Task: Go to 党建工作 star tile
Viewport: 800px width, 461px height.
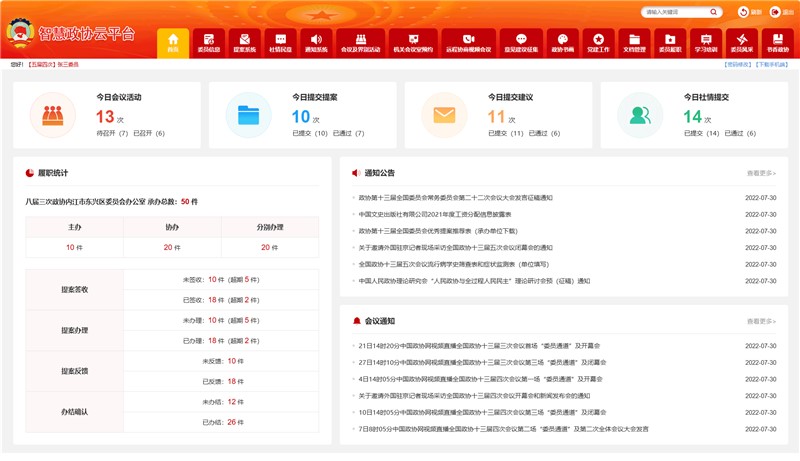Action: coord(598,43)
